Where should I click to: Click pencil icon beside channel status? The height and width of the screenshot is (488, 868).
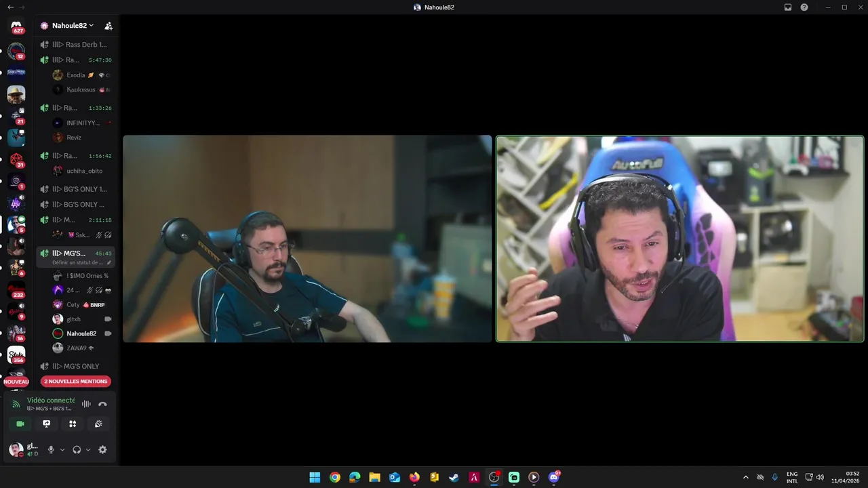click(109, 262)
